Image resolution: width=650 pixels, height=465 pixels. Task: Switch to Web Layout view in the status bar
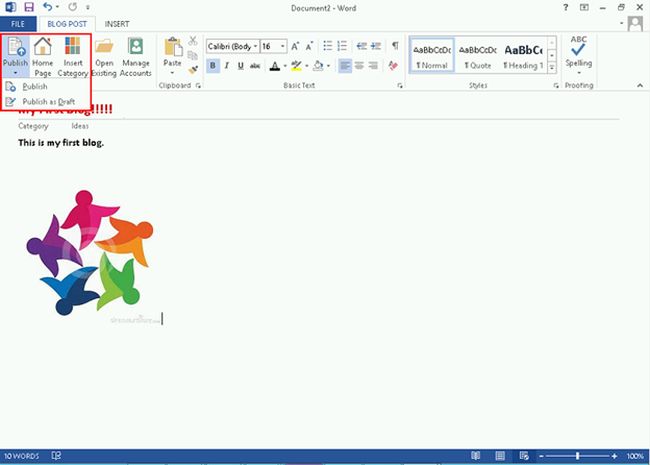524,456
